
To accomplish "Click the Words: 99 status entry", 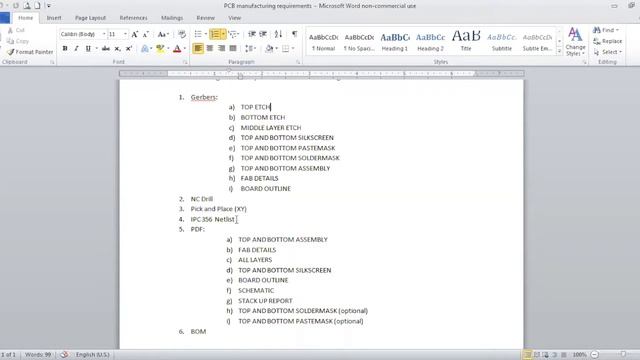I will click(38, 355).
